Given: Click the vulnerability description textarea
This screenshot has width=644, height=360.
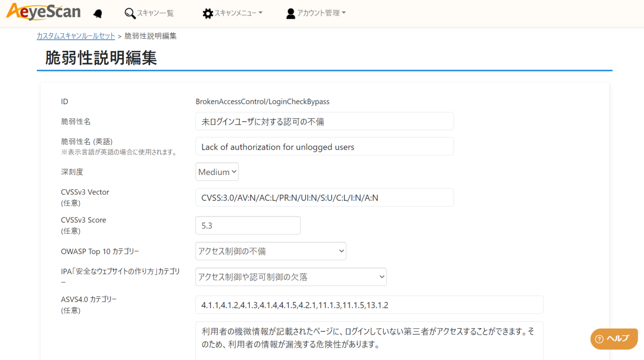Looking at the screenshot, I should coord(369,340).
